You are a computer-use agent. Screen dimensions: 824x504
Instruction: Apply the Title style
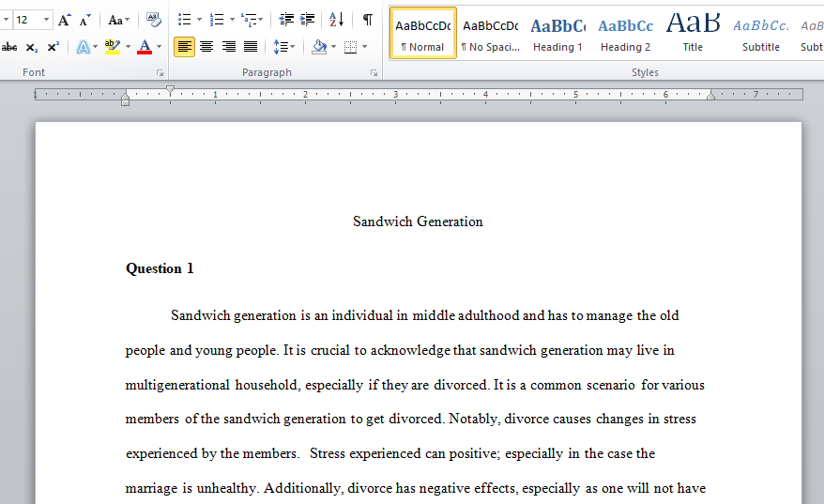coord(693,33)
